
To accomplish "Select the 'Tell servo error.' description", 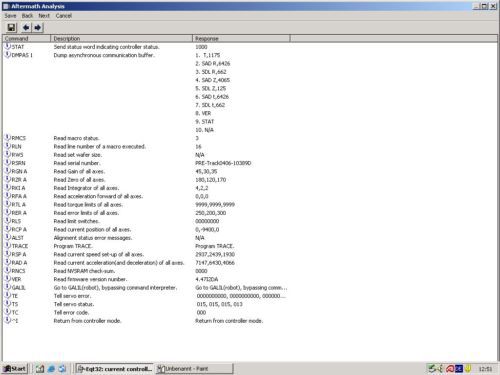I will point(72,296).
